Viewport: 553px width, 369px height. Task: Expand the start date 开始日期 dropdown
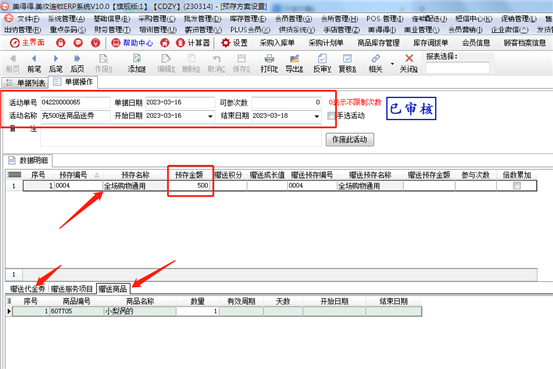pos(210,116)
